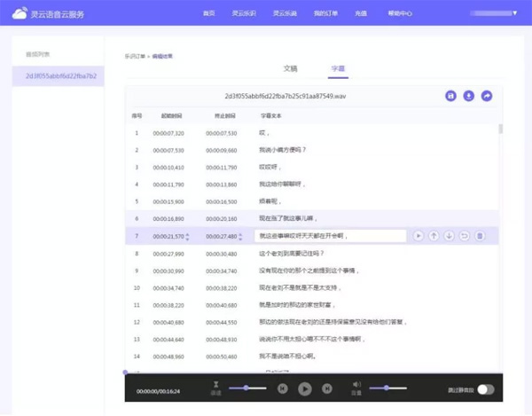Click the download icon beside the wav filename
This screenshot has width=532, height=416.
[x=468, y=96]
